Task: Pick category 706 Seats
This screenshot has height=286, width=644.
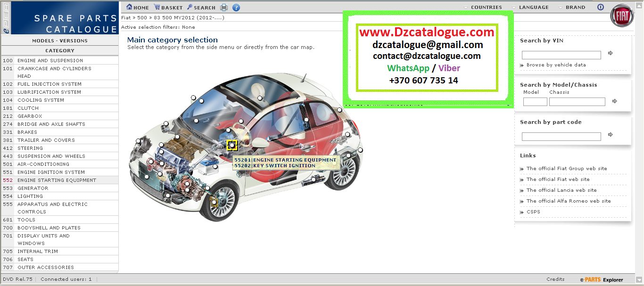Action: point(60,260)
